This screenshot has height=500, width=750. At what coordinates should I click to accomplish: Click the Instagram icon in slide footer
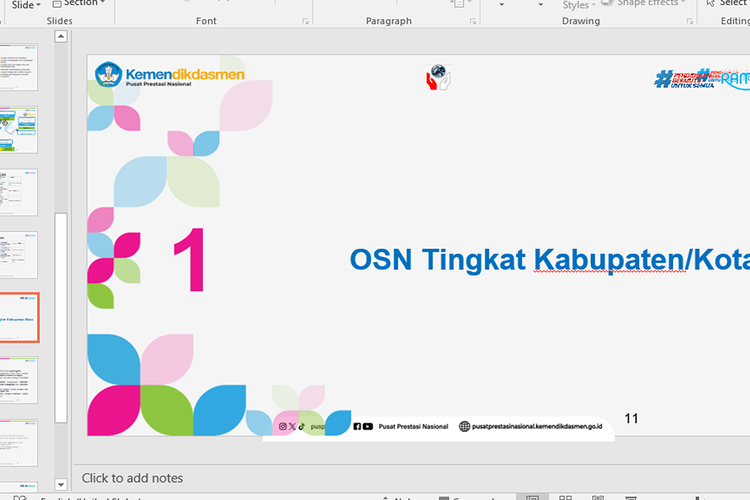tap(283, 426)
